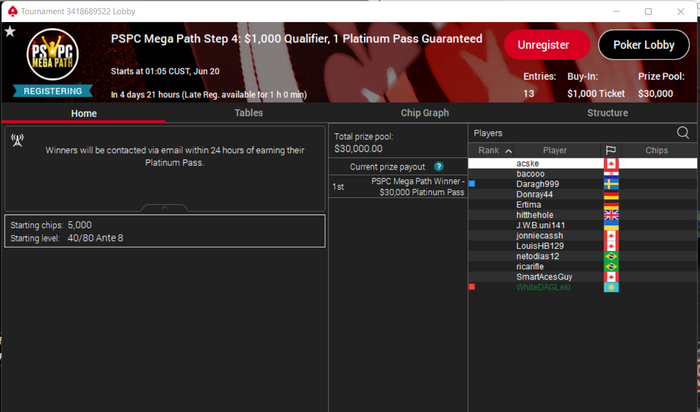Click the REGISTERING status banner
Viewport: 700px width, 412px height.
tap(53, 91)
